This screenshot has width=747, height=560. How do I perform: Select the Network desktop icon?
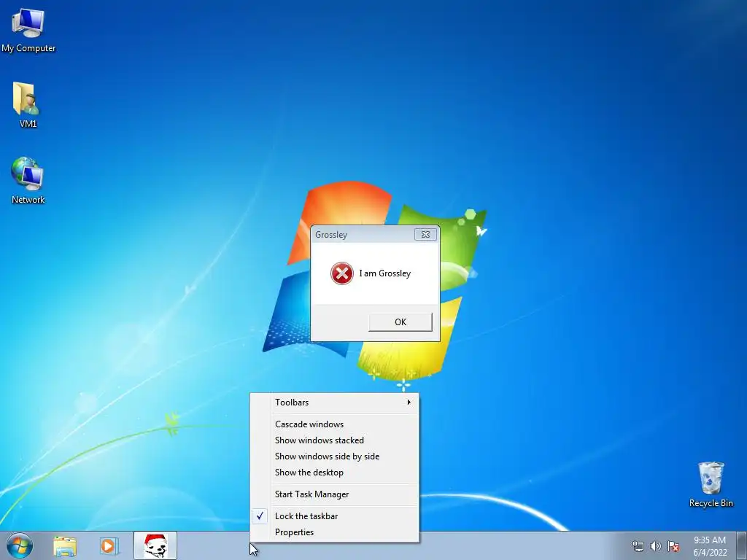(x=28, y=181)
